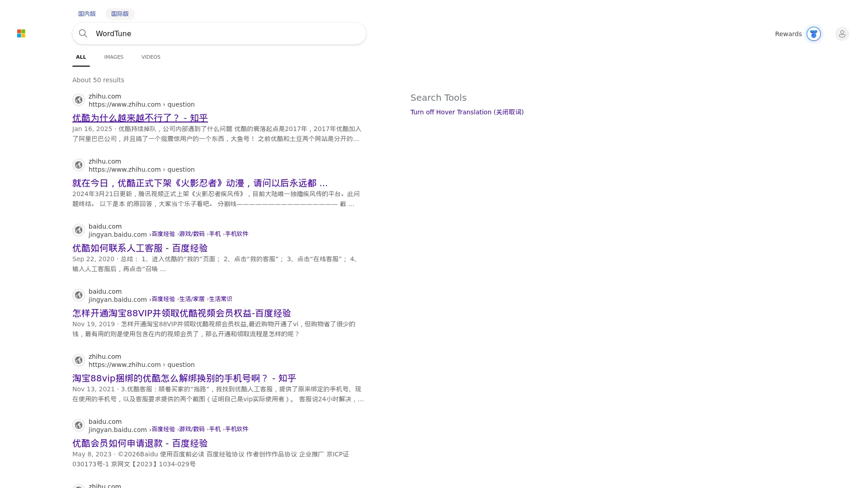Click zhihu.com URL above Naruto anime result
This screenshot has width=868, height=488.
[x=142, y=169]
